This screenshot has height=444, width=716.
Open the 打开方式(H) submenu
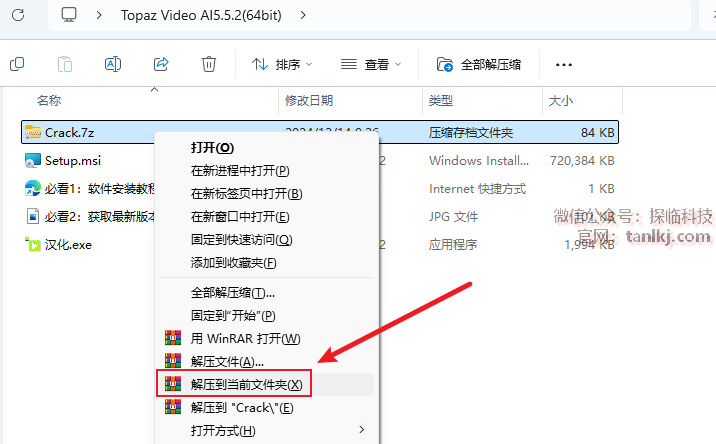tap(266, 430)
